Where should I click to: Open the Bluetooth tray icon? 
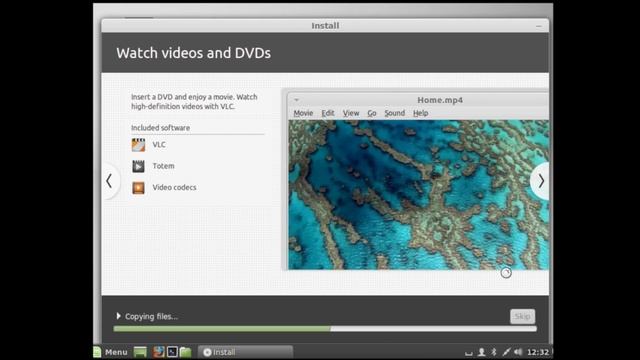tap(493, 352)
